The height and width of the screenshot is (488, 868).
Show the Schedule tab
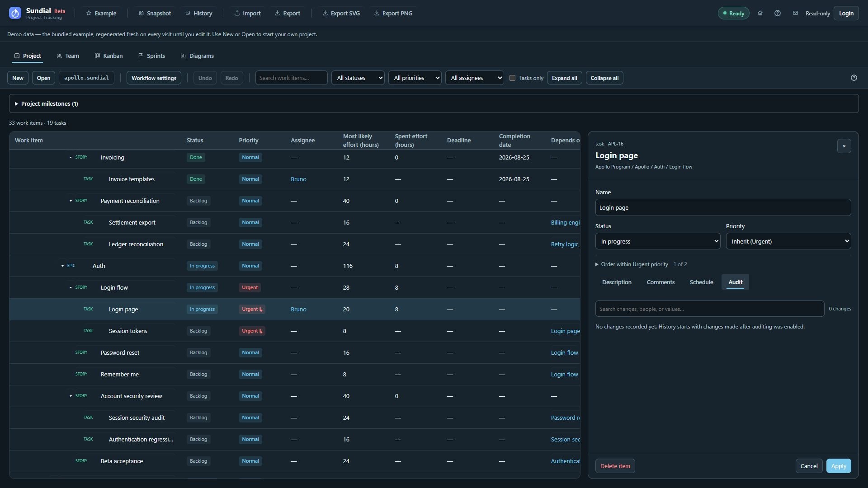pos(701,282)
